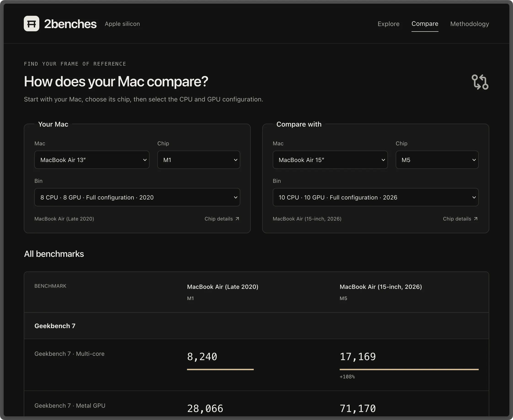The height and width of the screenshot is (420, 513).
Task: Open the 10 CPU · 10 GPU bin dropdown
Action: [x=376, y=197]
